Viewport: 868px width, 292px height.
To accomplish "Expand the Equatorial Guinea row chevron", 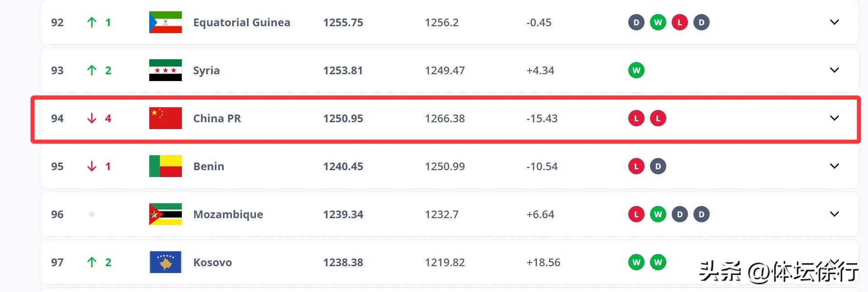I will (835, 22).
